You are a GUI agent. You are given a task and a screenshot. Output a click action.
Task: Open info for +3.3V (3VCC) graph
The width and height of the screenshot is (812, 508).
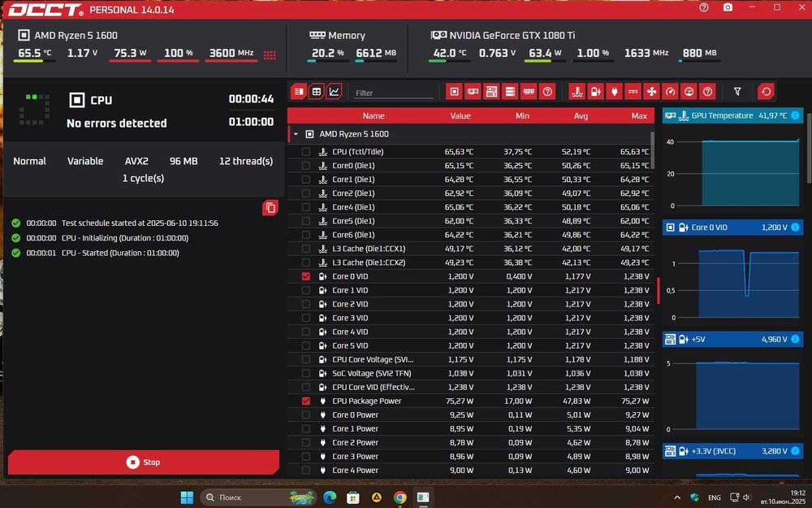click(x=795, y=451)
